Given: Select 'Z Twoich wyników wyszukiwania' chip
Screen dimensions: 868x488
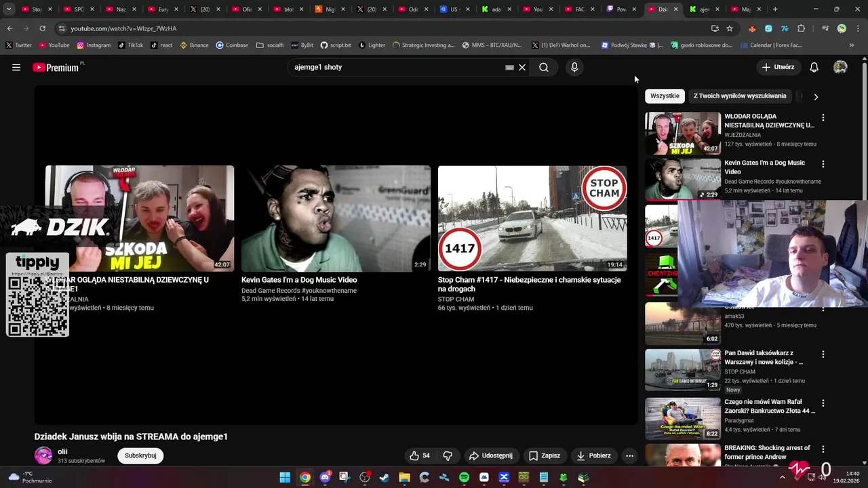Looking at the screenshot, I should [740, 96].
